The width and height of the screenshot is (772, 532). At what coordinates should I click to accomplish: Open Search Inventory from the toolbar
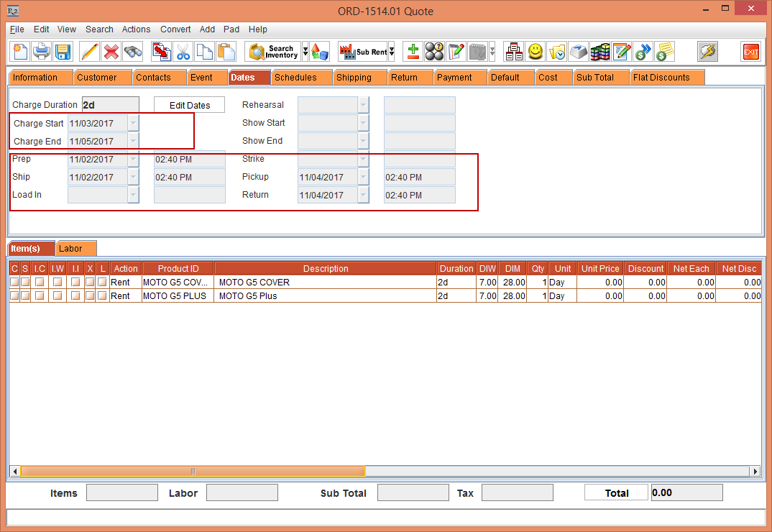[273, 52]
